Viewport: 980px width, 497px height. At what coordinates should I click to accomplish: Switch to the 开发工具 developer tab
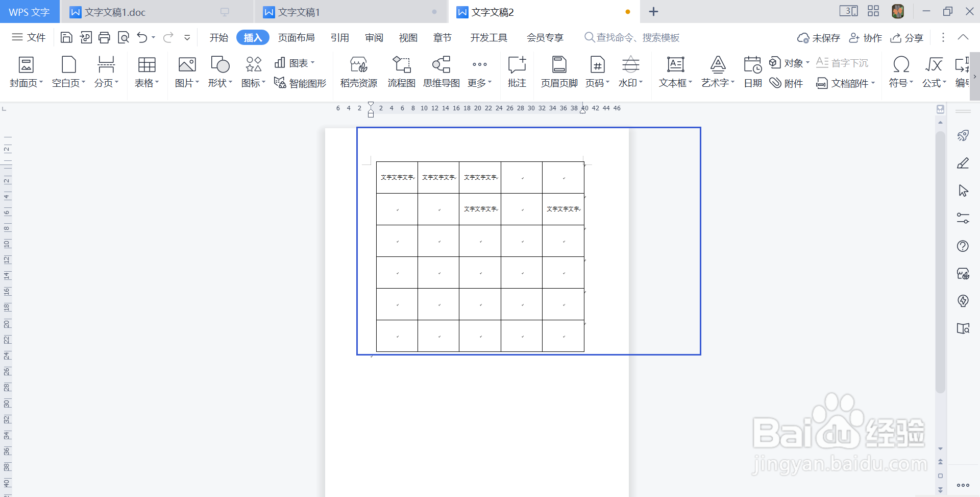pyautogui.click(x=489, y=37)
